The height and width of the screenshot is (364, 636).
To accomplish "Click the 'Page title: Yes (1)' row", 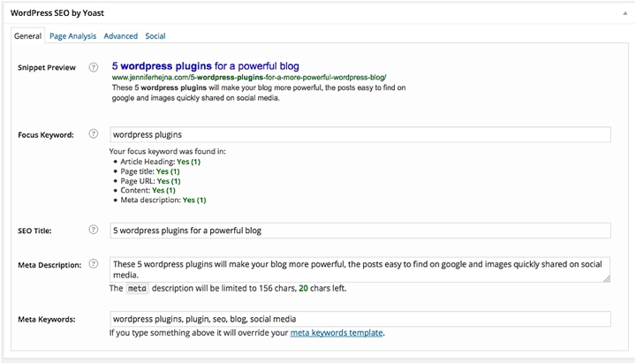I will coord(149,171).
